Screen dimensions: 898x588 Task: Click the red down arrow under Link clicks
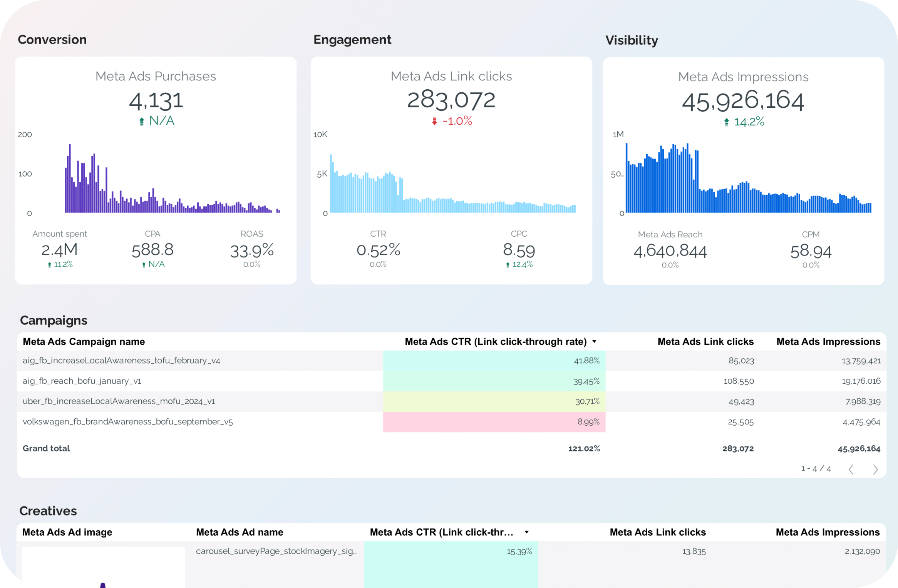[x=434, y=121]
